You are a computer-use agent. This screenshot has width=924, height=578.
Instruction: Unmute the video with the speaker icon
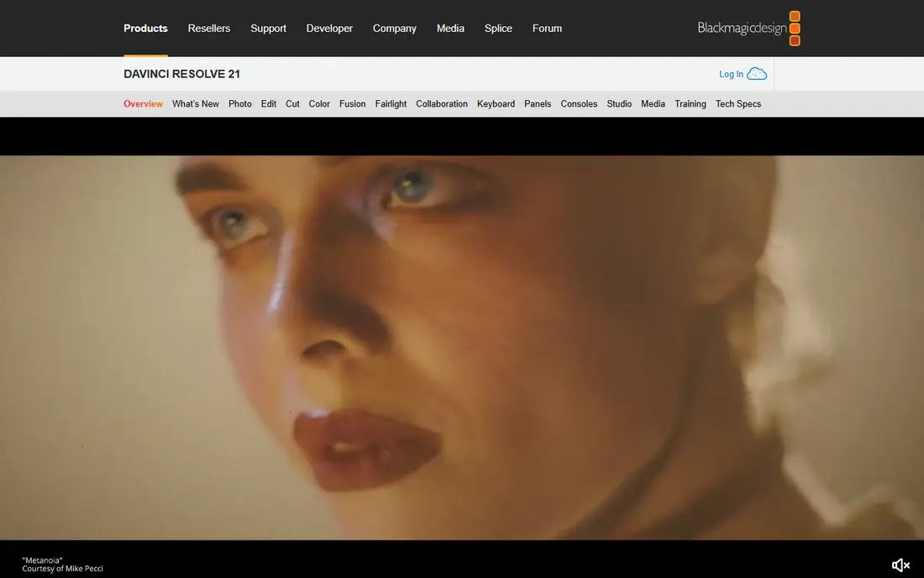coord(900,565)
